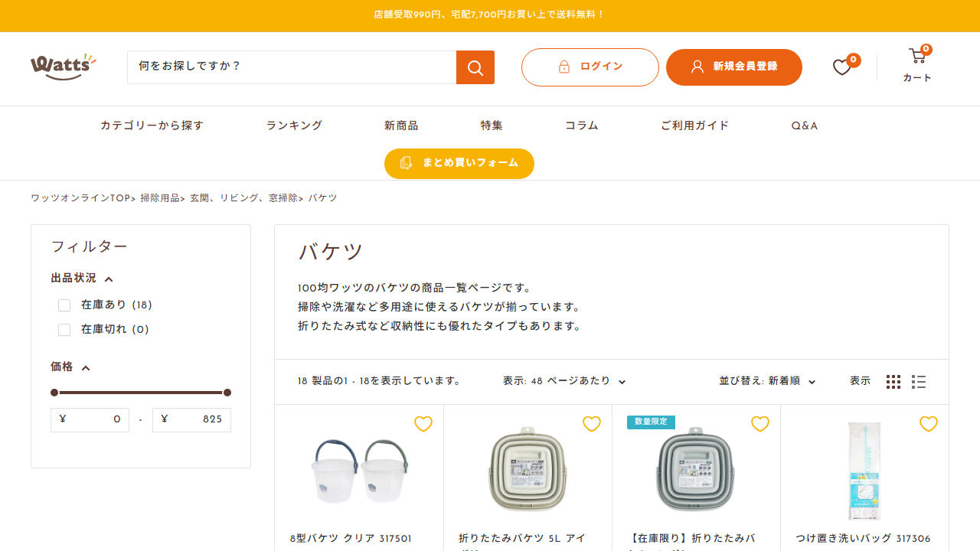The height and width of the screenshot is (551, 980).
Task: Open コラム menu item
Action: pyautogui.click(x=582, y=126)
